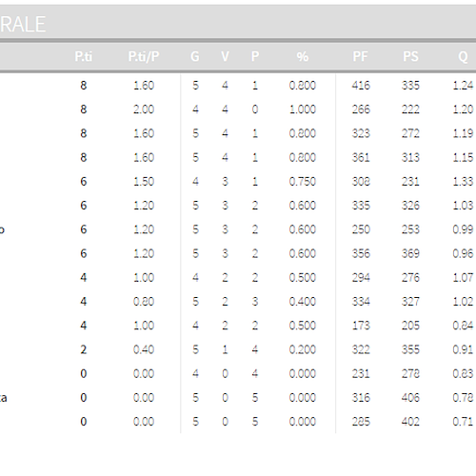Sort by the G column header
The image size is (476, 476).
coord(195,57)
